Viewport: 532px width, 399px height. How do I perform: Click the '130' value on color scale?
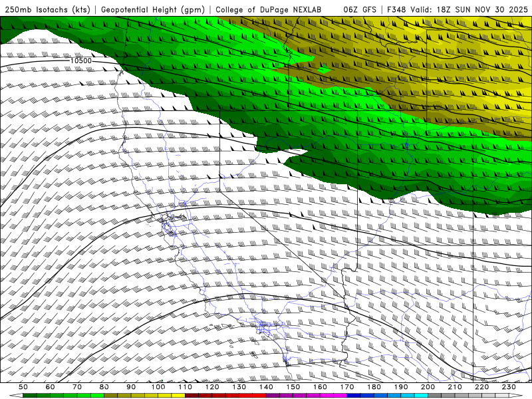point(239,387)
